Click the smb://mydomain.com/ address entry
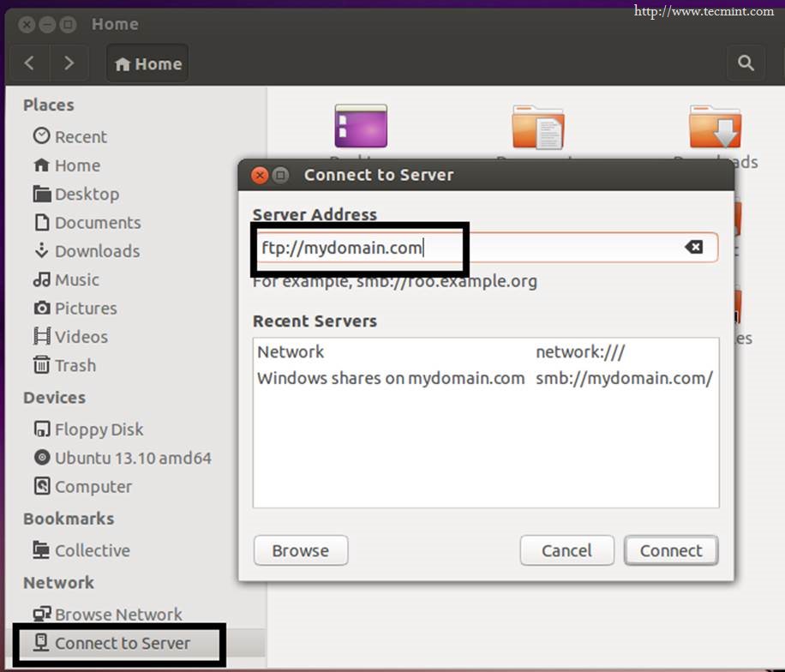 (x=624, y=378)
